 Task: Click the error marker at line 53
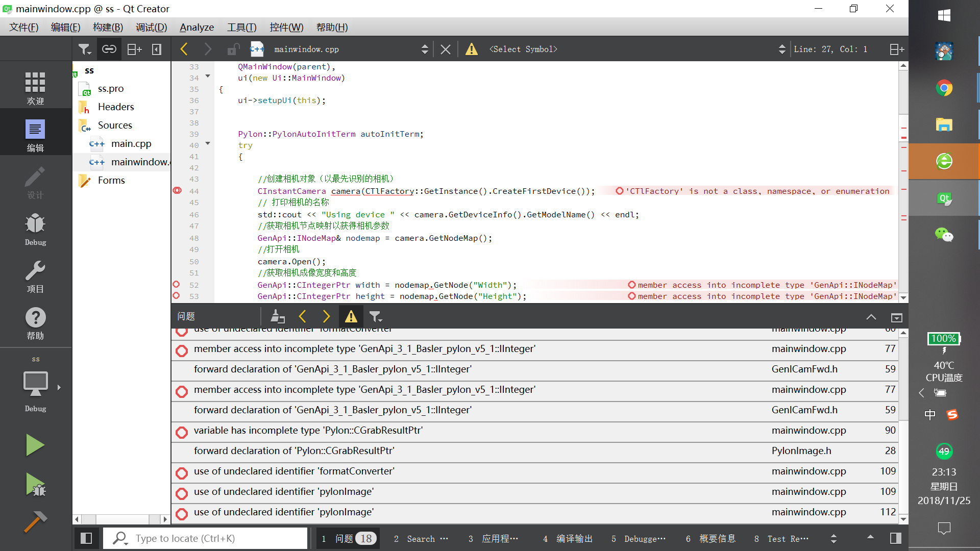pos(177,295)
